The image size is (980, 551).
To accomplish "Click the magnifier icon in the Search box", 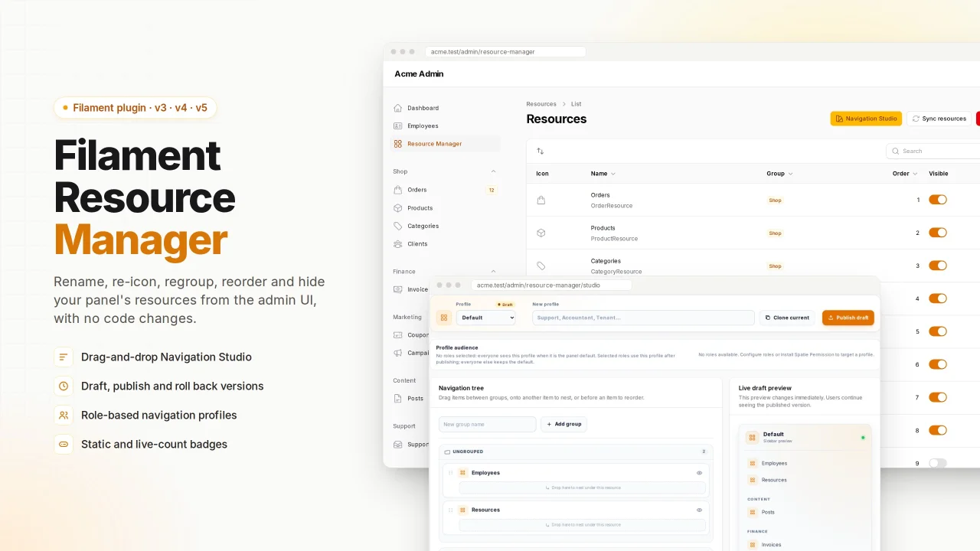I will (x=896, y=151).
